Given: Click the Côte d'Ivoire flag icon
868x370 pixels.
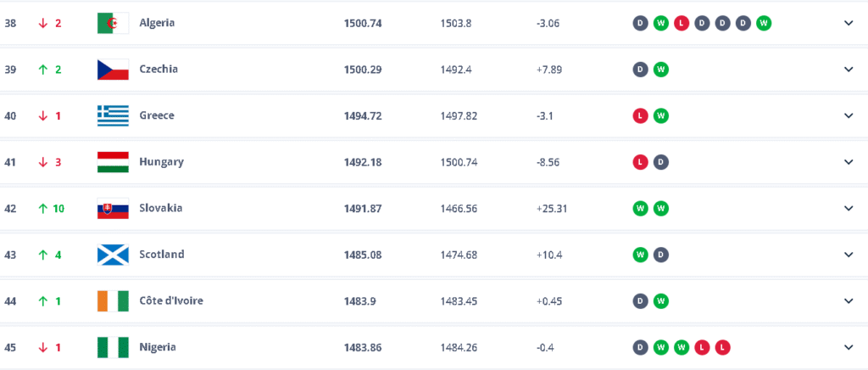Looking at the screenshot, I should pyautogui.click(x=113, y=300).
